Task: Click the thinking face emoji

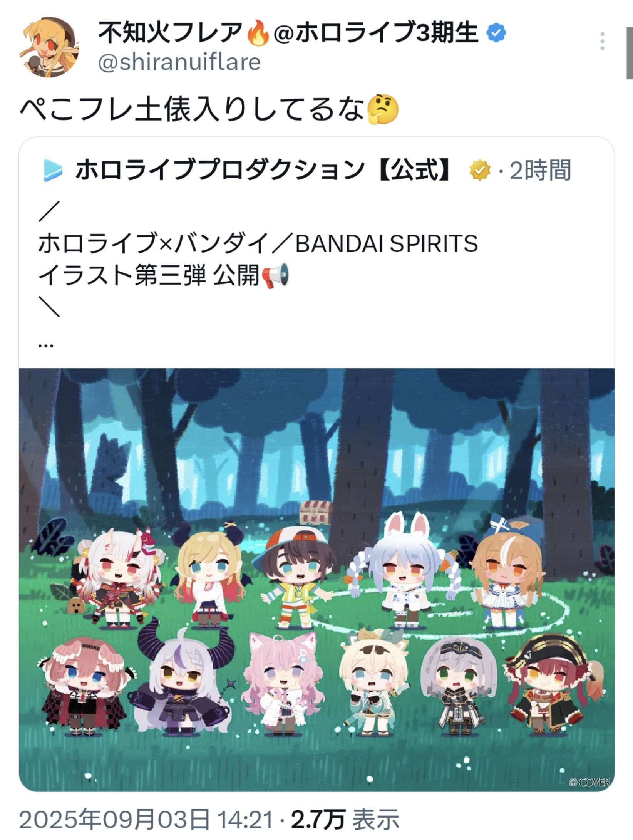Action: 383,110
